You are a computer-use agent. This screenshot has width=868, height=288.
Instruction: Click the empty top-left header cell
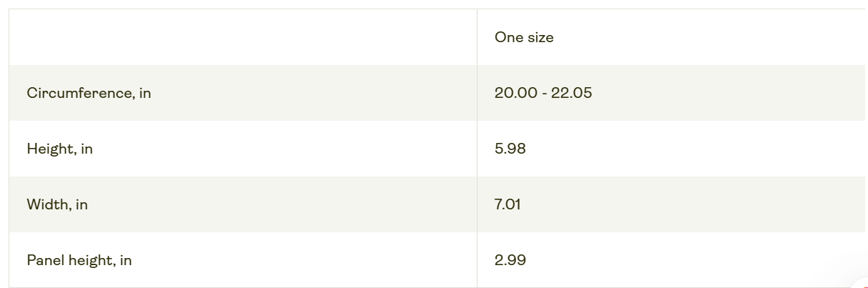(x=243, y=37)
